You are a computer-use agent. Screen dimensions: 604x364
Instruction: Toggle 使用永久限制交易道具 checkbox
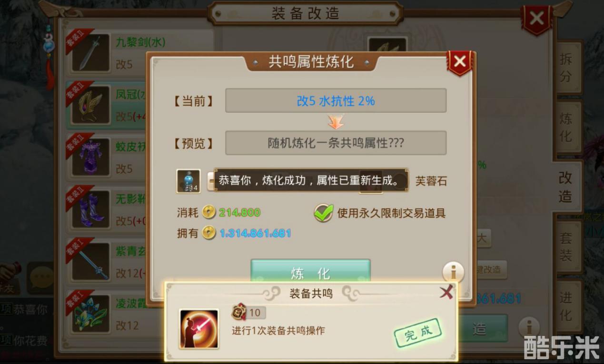pyautogui.click(x=323, y=213)
